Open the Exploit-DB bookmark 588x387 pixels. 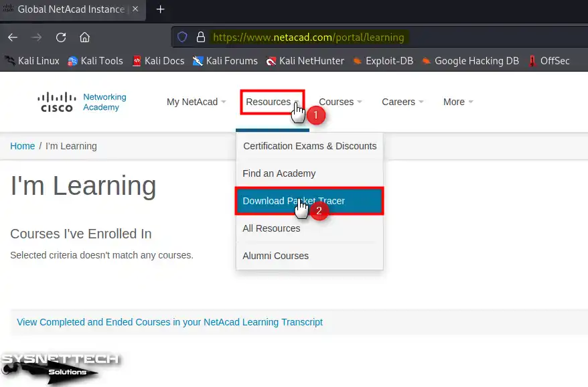point(383,61)
